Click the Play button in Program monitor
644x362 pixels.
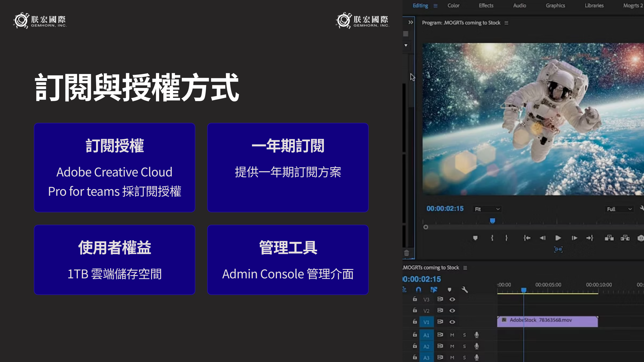click(558, 238)
